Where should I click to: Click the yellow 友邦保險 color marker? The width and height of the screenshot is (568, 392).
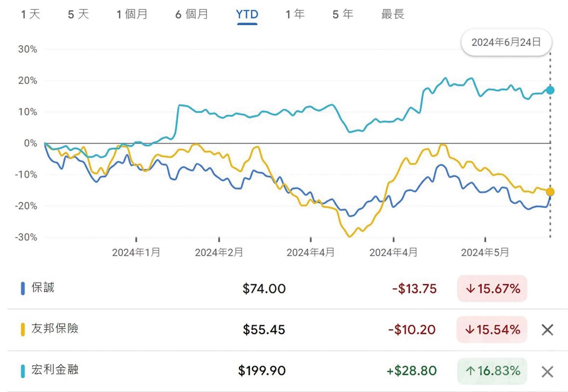click(23, 330)
